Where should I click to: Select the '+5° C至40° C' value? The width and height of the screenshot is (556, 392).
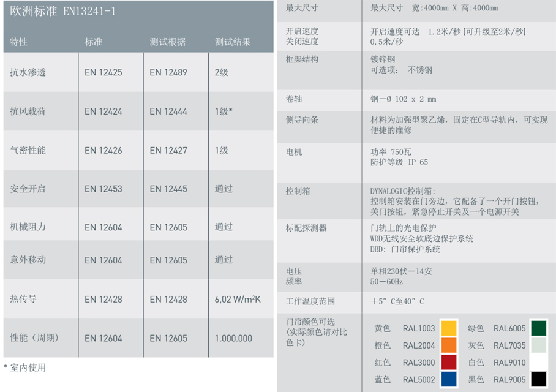pos(397,301)
